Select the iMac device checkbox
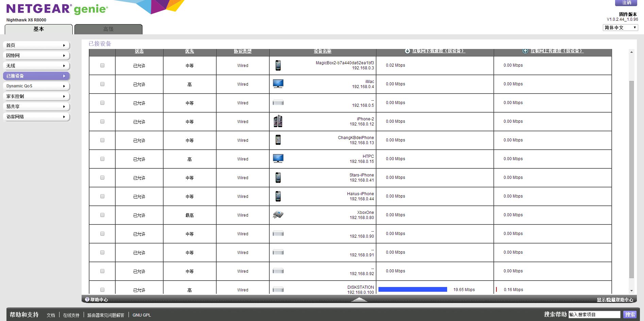The image size is (644, 321). click(x=102, y=84)
